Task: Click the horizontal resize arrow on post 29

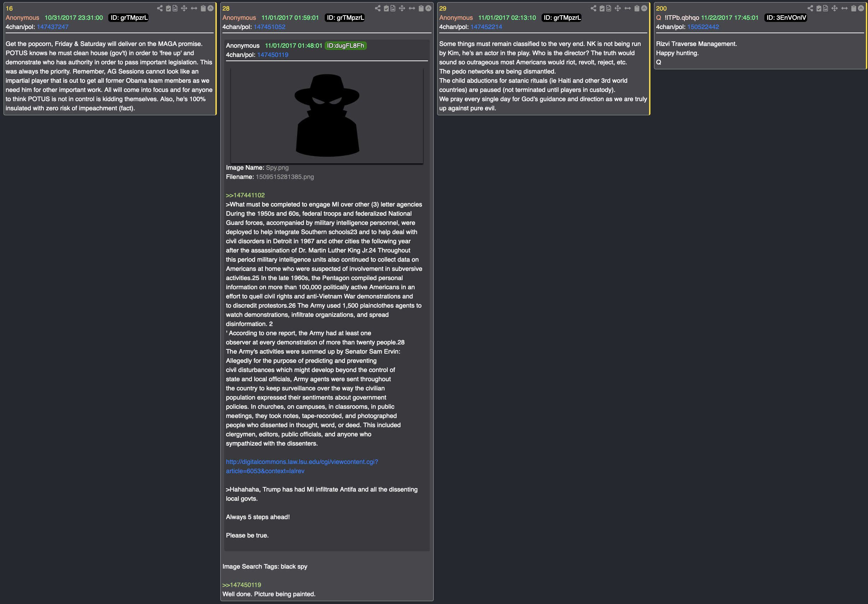Action: (627, 8)
